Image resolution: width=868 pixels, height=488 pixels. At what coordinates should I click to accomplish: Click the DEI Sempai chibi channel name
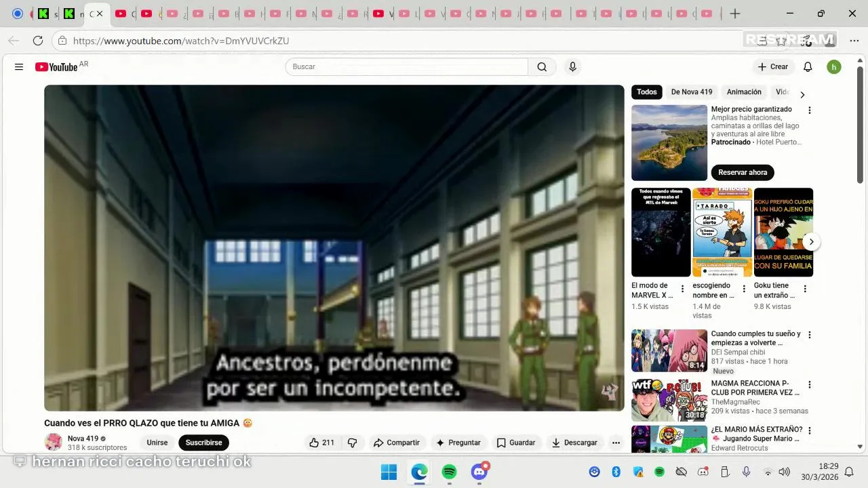[x=739, y=352]
